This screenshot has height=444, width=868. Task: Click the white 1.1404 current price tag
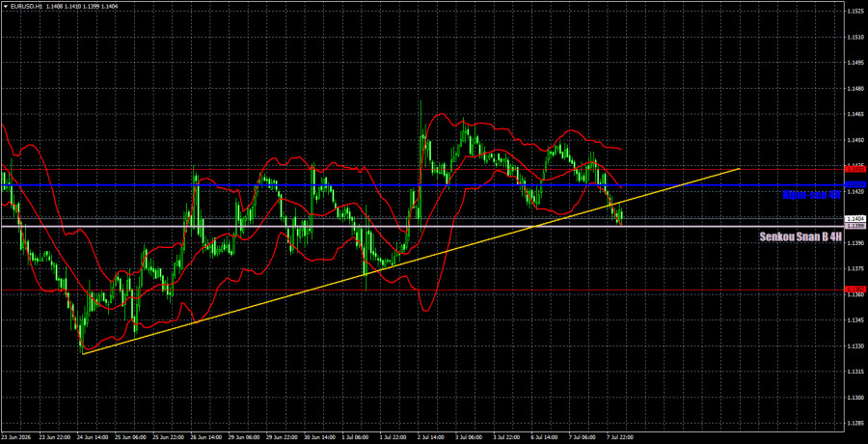tap(855, 219)
